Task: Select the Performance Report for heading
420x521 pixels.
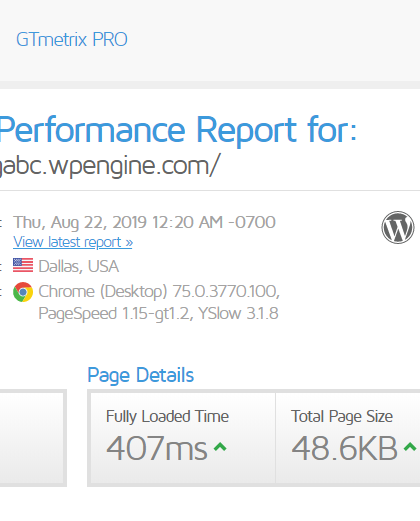Action: [178, 131]
